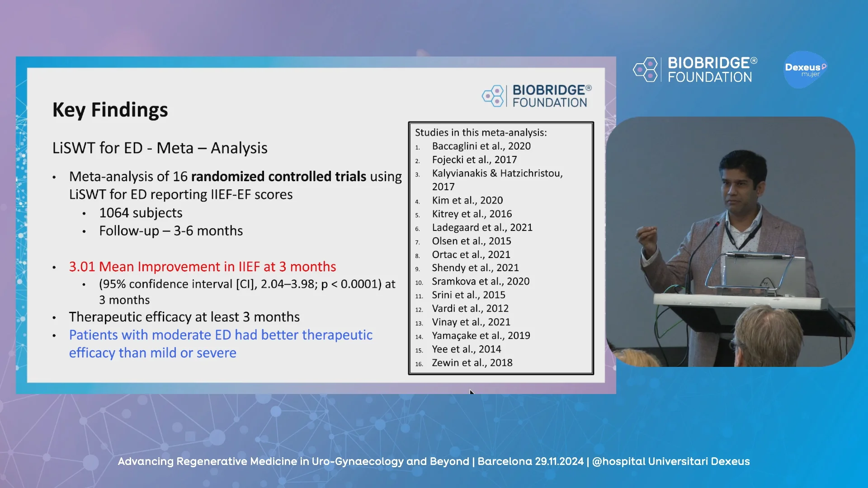Click the Dexeus mujer logo badge

pos(806,70)
